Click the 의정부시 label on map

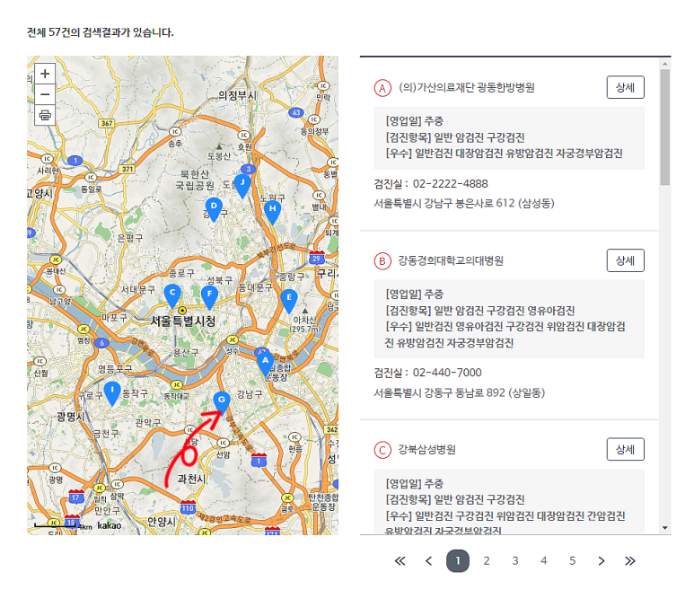[237, 95]
